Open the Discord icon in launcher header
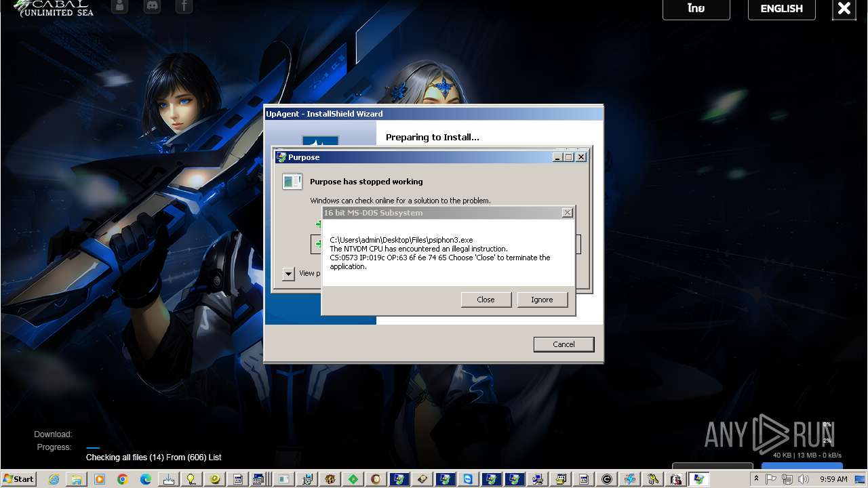 153,7
